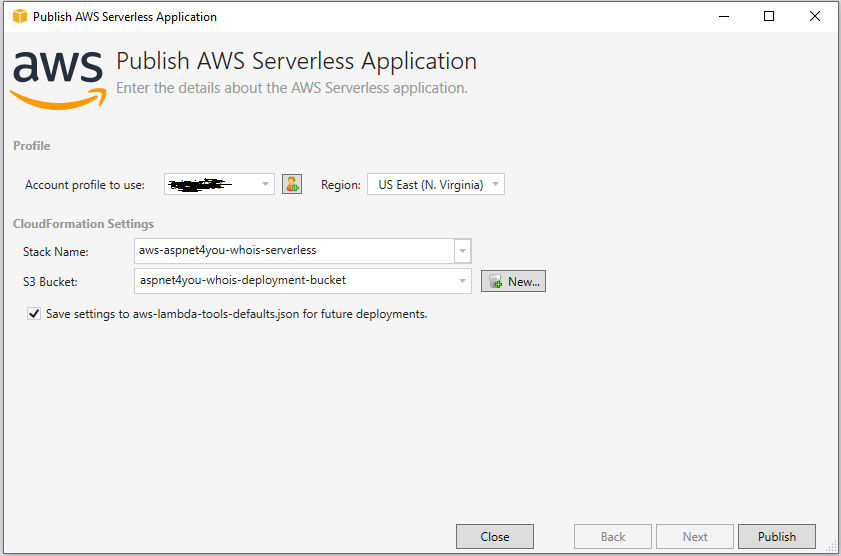Click the Region: label
841x556 pixels.
(341, 185)
